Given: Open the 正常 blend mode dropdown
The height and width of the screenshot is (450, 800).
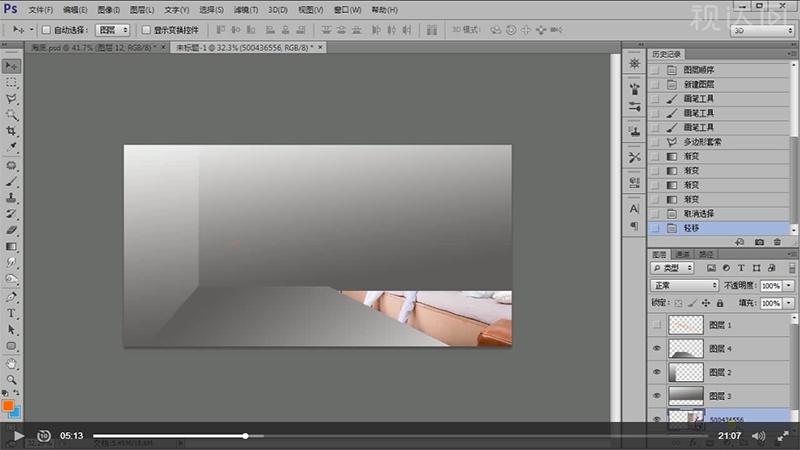Looking at the screenshot, I should click(684, 286).
